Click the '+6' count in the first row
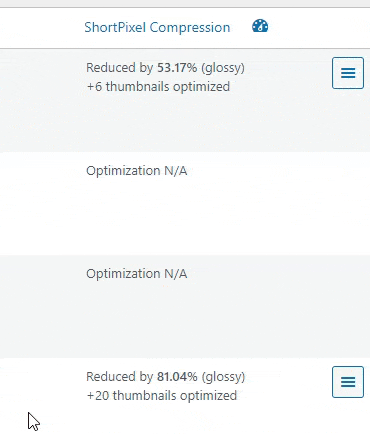Viewport: 370px width, 434px height. point(94,87)
